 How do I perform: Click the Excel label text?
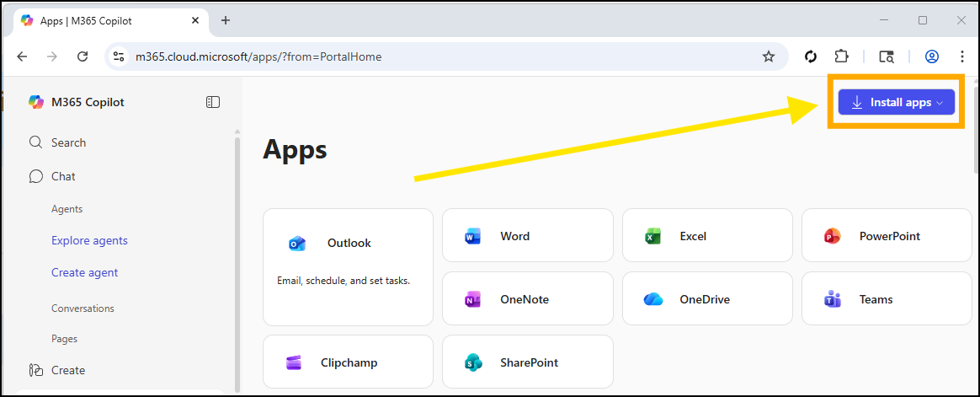pyautogui.click(x=693, y=237)
